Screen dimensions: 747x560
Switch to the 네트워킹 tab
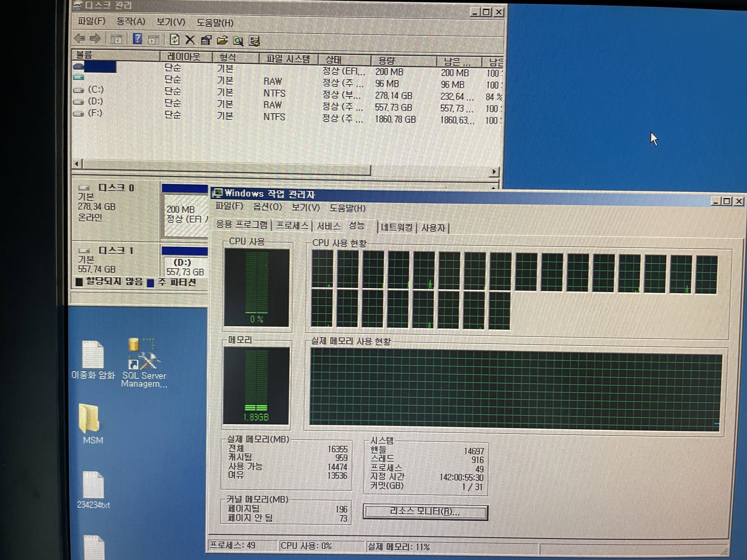[x=396, y=227]
